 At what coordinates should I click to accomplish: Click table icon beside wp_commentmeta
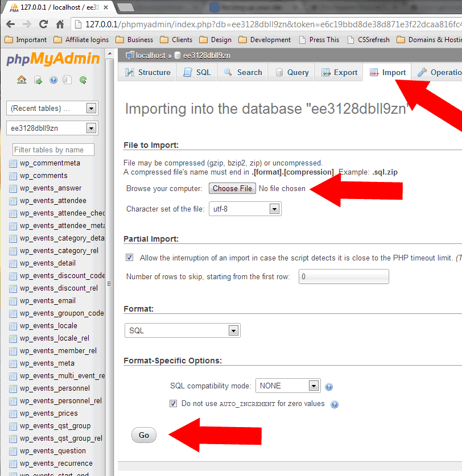coord(13,164)
